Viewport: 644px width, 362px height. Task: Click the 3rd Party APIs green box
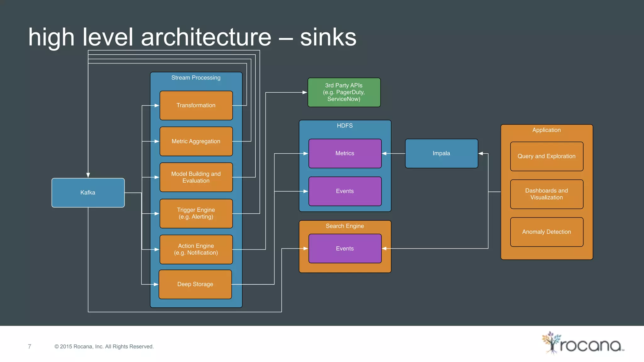click(344, 92)
